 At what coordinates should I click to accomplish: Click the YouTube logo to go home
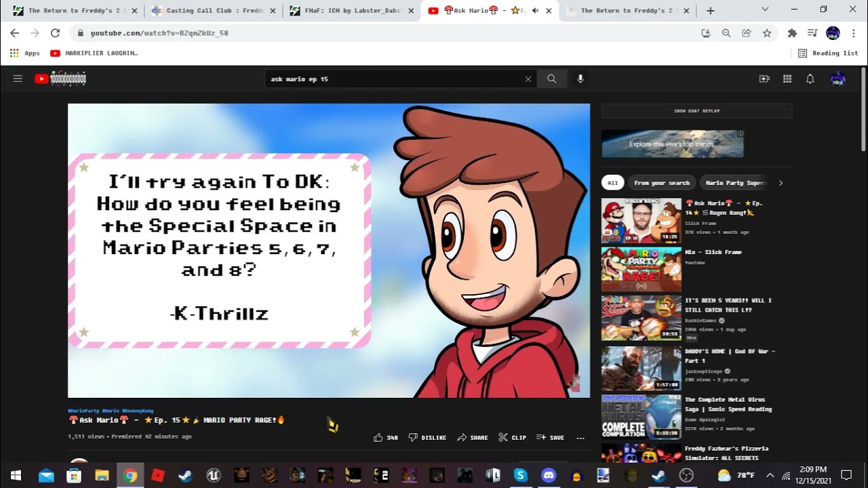[x=60, y=79]
